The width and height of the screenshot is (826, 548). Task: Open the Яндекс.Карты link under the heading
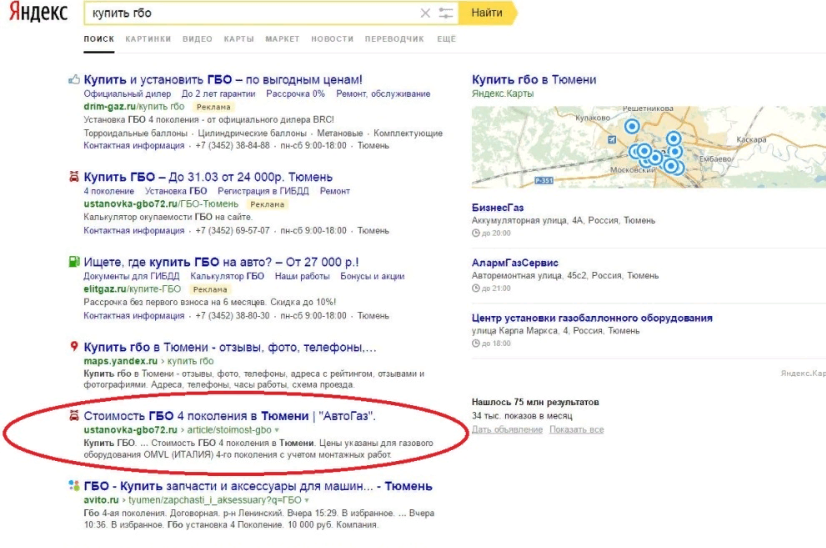click(503, 93)
